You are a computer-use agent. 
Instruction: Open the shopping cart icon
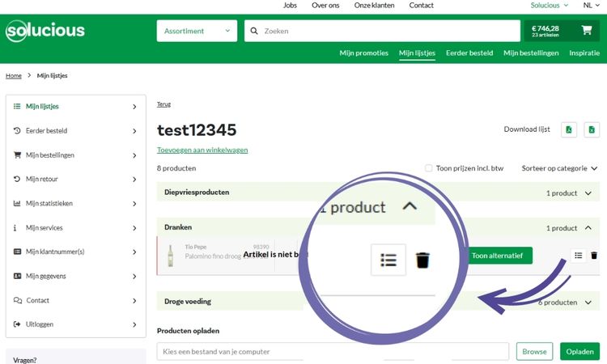pos(586,31)
